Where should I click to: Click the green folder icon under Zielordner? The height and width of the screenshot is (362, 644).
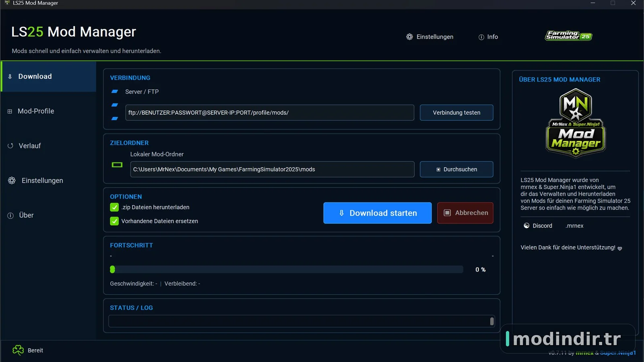click(117, 165)
